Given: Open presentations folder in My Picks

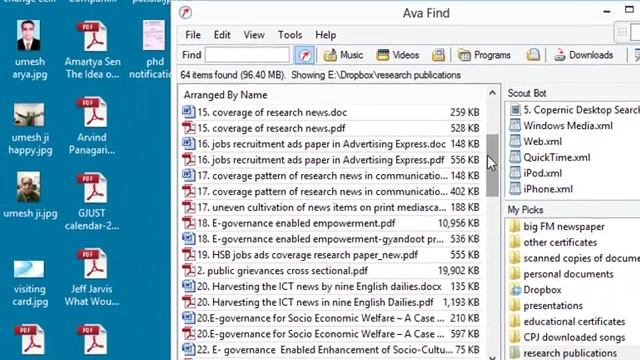Looking at the screenshot, I should click(x=546, y=306).
